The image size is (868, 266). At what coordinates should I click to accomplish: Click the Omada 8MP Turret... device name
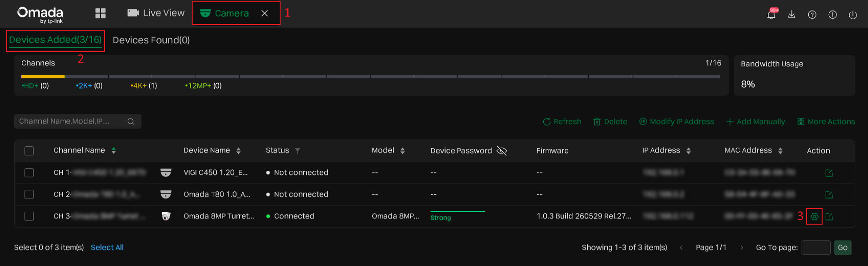coord(219,216)
